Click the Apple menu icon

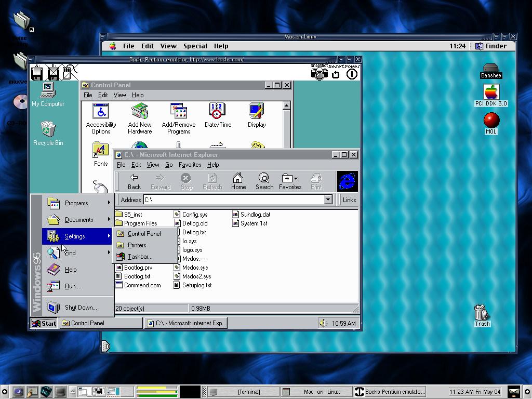pyautogui.click(x=113, y=46)
